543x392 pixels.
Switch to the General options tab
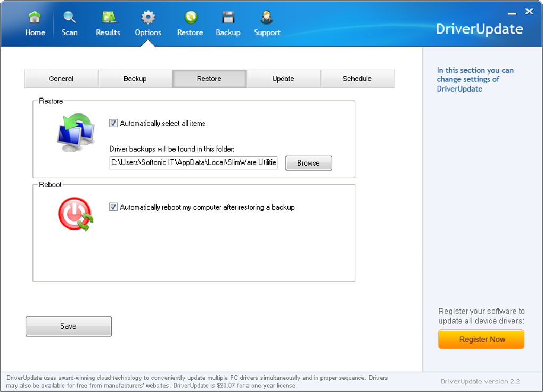click(x=61, y=79)
